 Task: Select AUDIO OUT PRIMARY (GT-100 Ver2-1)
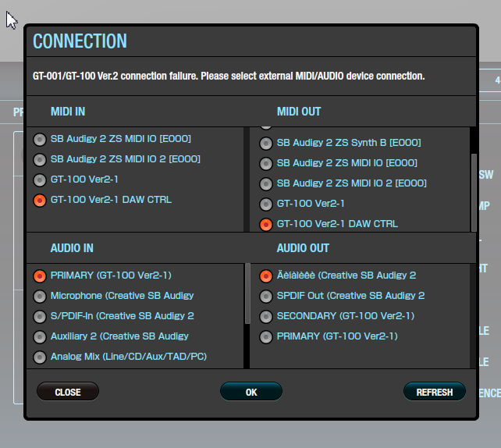click(x=266, y=337)
